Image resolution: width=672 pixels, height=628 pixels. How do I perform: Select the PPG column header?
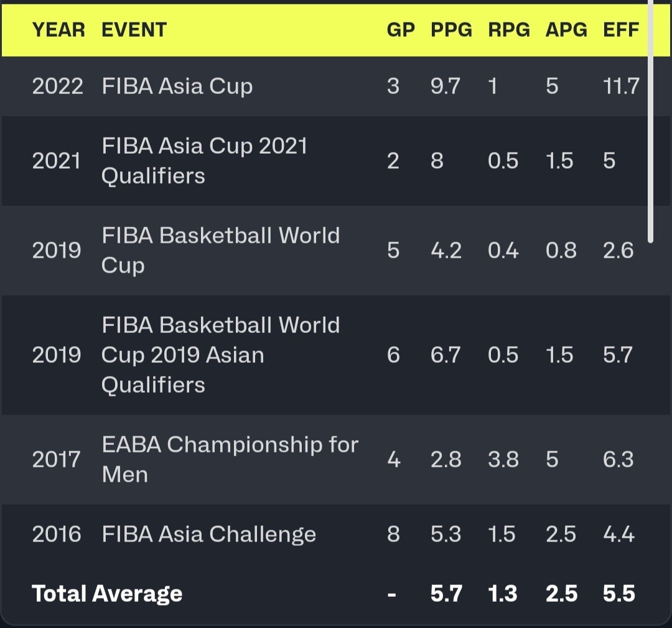pyautogui.click(x=451, y=30)
